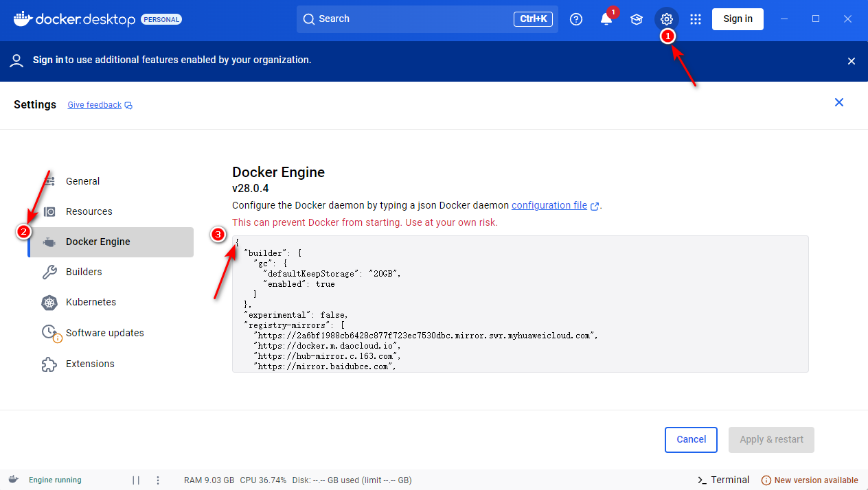
Task: Open the Learning center graduation cap icon
Action: [637, 19]
